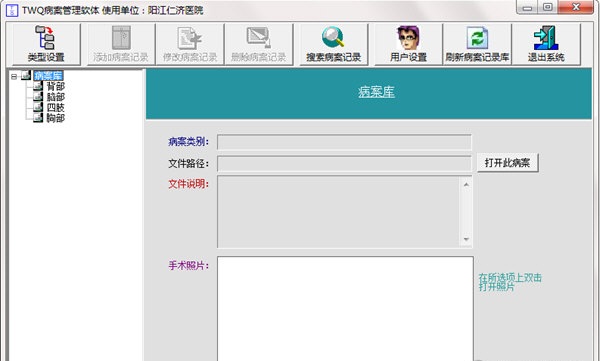Click the 病案类别 label
The height and width of the screenshot is (361, 600).
(x=189, y=142)
